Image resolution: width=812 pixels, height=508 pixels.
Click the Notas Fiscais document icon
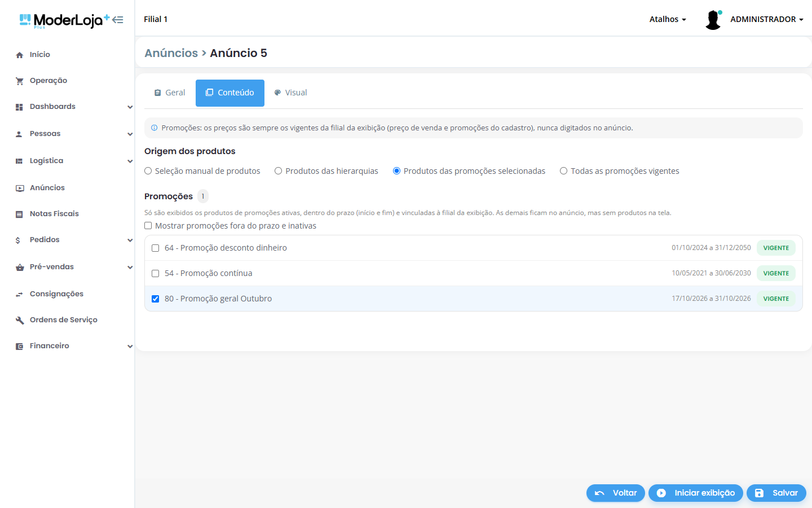click(x=20, y=214)
